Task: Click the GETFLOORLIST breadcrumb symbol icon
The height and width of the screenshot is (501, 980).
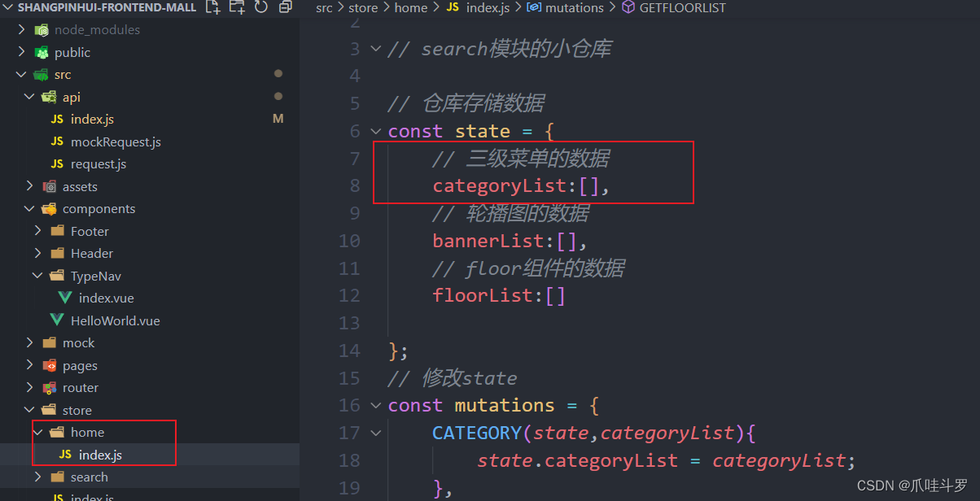Action: (628, 7)
